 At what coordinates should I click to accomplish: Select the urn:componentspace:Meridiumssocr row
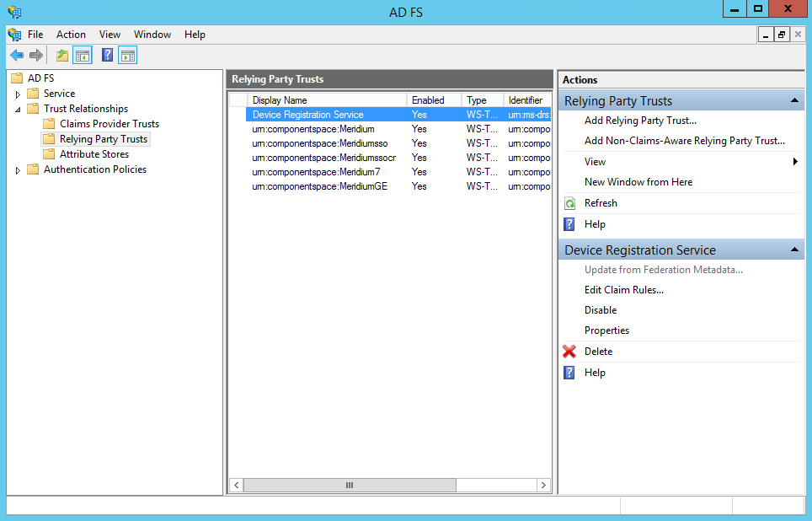[398, 158]
